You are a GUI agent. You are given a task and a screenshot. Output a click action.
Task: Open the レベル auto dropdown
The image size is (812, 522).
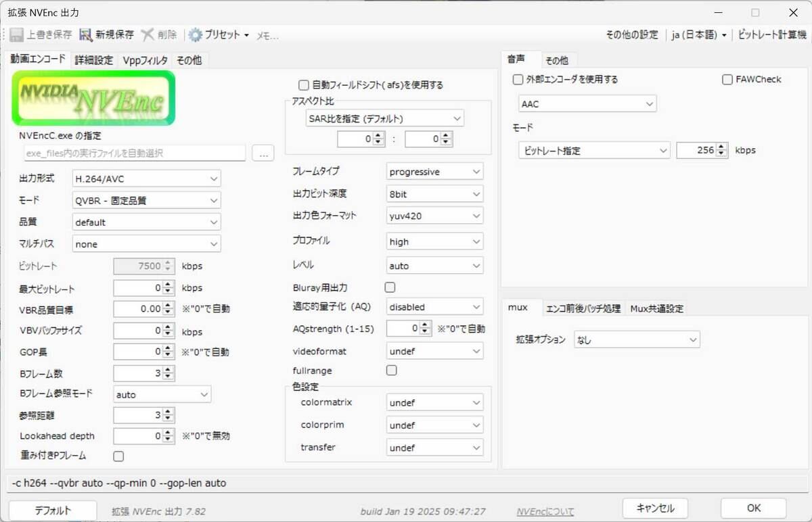[x=434, y=266]
